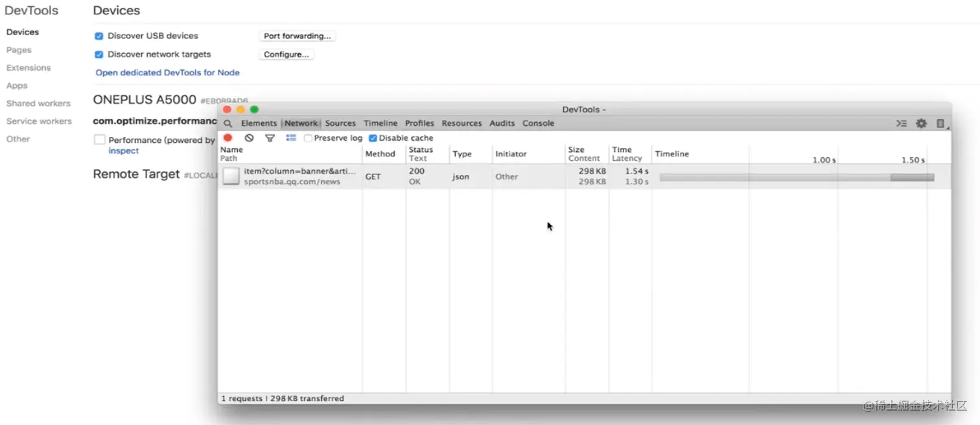Sort by the Size Content column header
The height and width of the screenshot is (425, 980).
coord(587,154)
